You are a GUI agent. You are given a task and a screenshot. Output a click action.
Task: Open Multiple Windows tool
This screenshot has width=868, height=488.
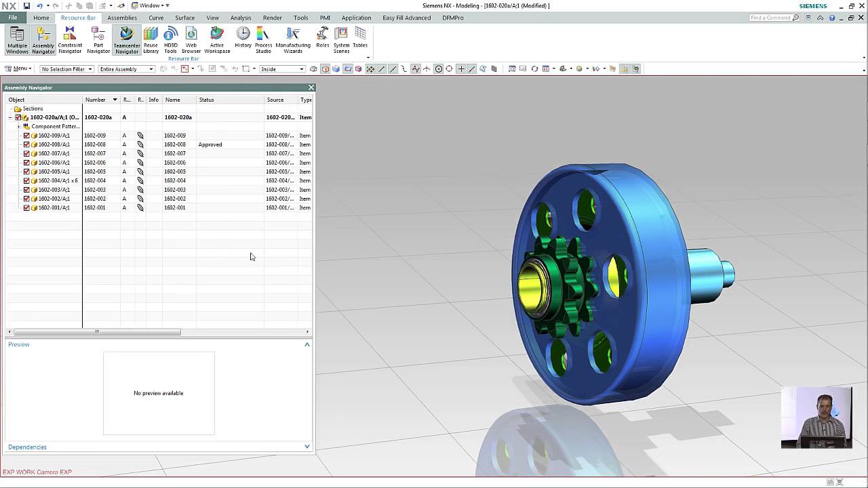click(x=18, y=41)
